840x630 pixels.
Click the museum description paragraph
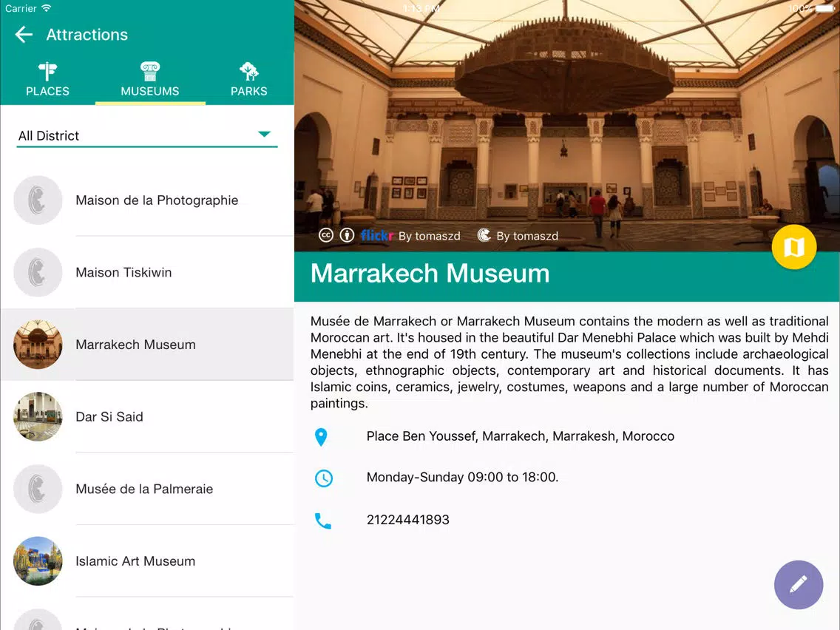(569, 362)
